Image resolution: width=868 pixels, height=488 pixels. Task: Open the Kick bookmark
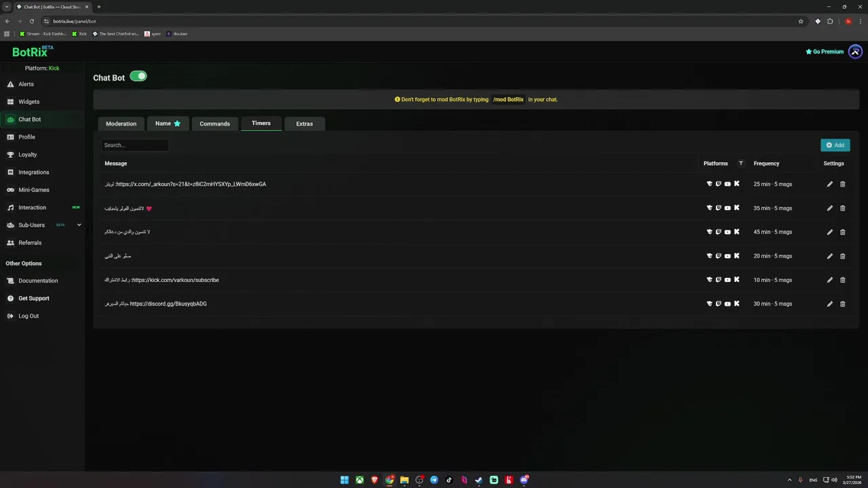pos(79,34)
